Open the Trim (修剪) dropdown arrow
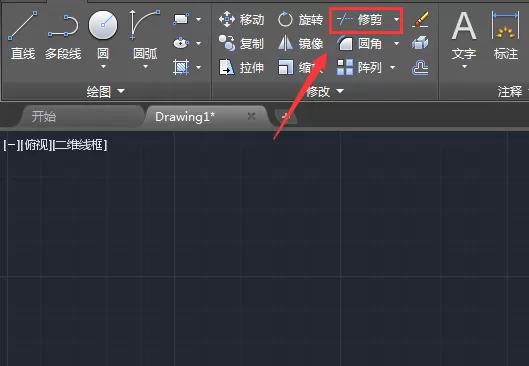The image size is (529, 366). [x=396, y=20]
